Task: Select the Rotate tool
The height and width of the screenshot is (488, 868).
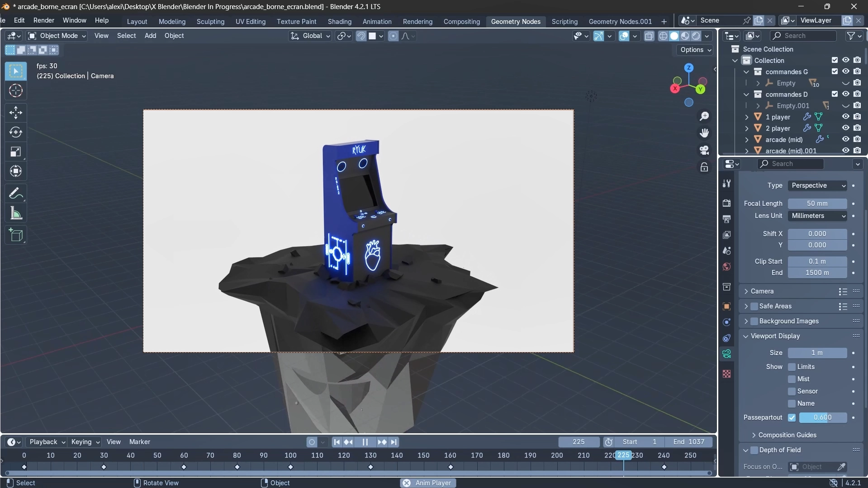Action: pyautogui.click(x=16, y=132)
